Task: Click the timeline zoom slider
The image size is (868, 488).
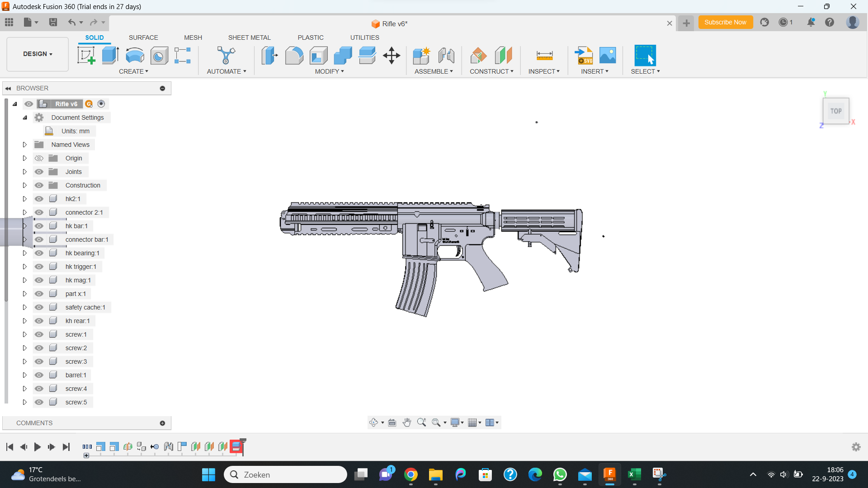Action: [86, 455]
